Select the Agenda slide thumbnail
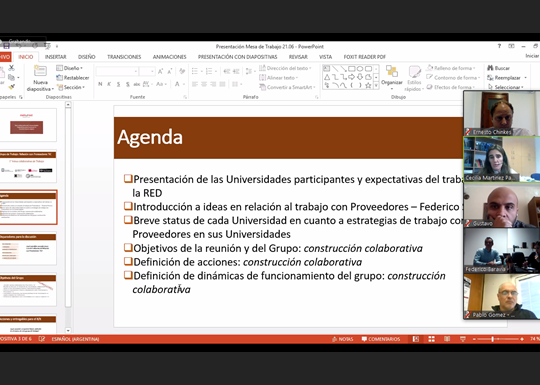Viewport: 540px width, 385px height. click(x=28, y=207)
